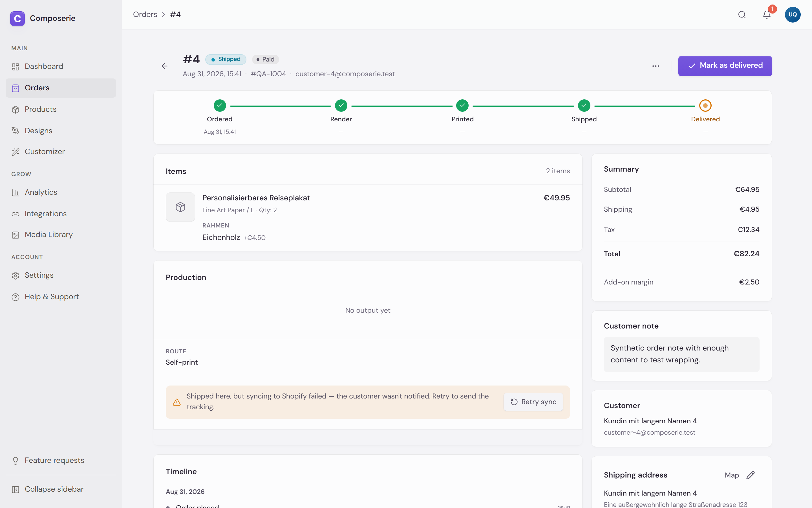Click the Render step checkmark
The image size is (812, 508).
(x=341, y=106)
